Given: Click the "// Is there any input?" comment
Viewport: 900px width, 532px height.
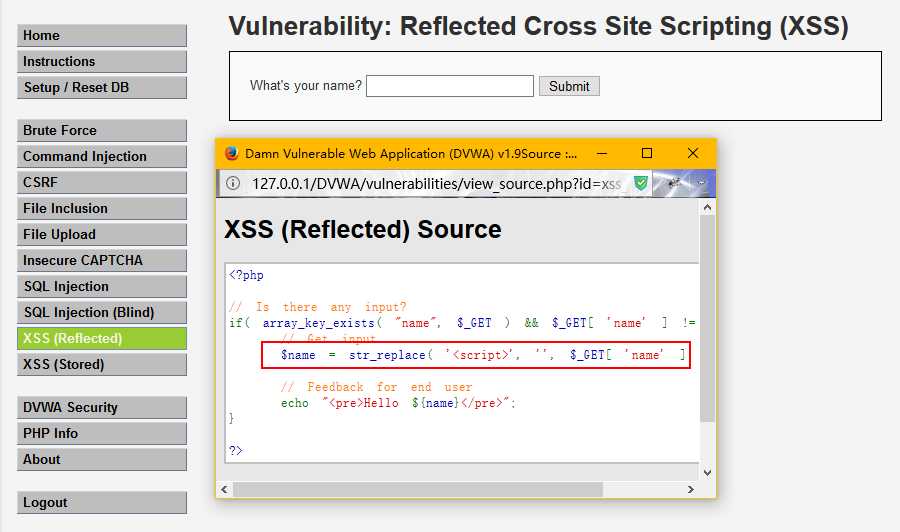Looking at the screenshot, I should (317, 307).
